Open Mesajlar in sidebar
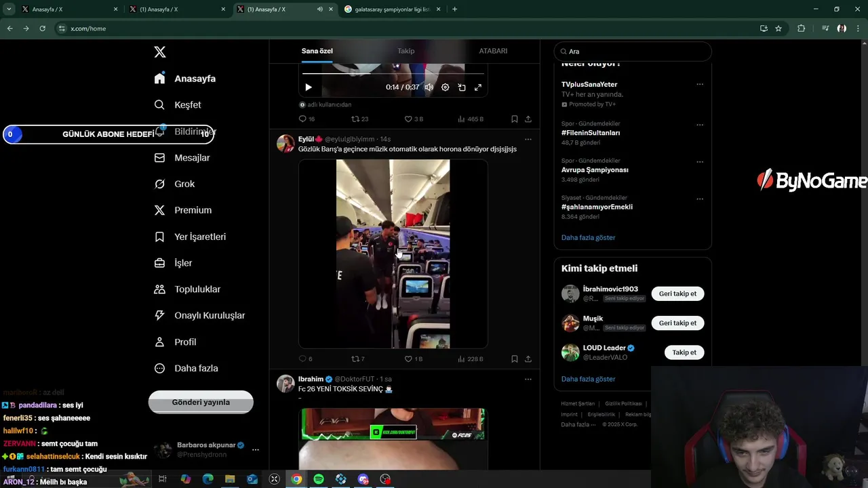The height and width of the screenshot is (488, 868). pos(182,158)
